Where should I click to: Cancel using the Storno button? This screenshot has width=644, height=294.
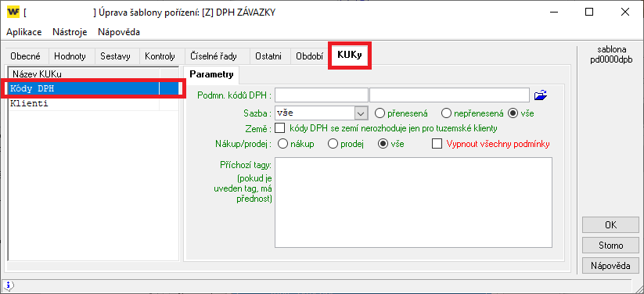(x=610, y=246)
